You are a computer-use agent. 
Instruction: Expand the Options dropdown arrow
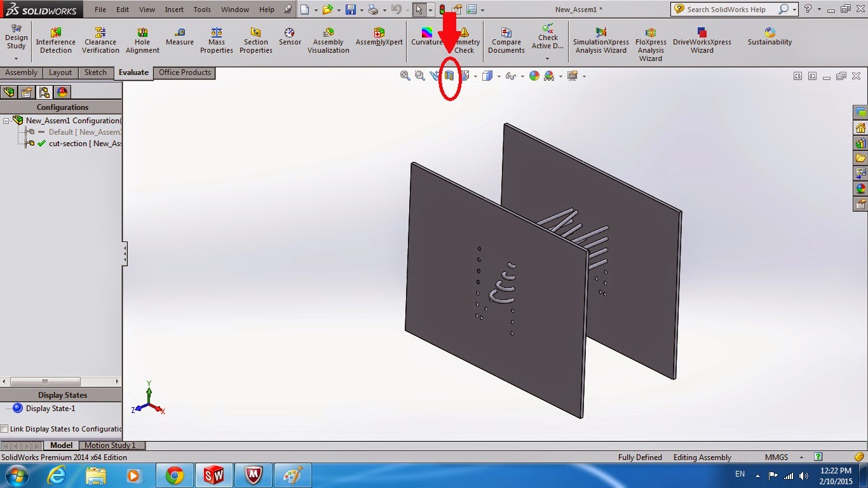tap(482, 10)
